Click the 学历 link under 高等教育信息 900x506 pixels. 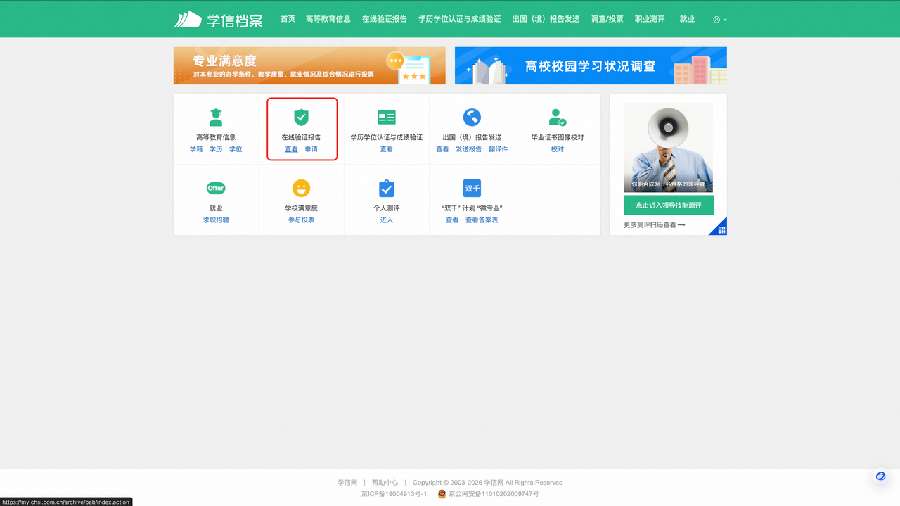click(216, 149)
